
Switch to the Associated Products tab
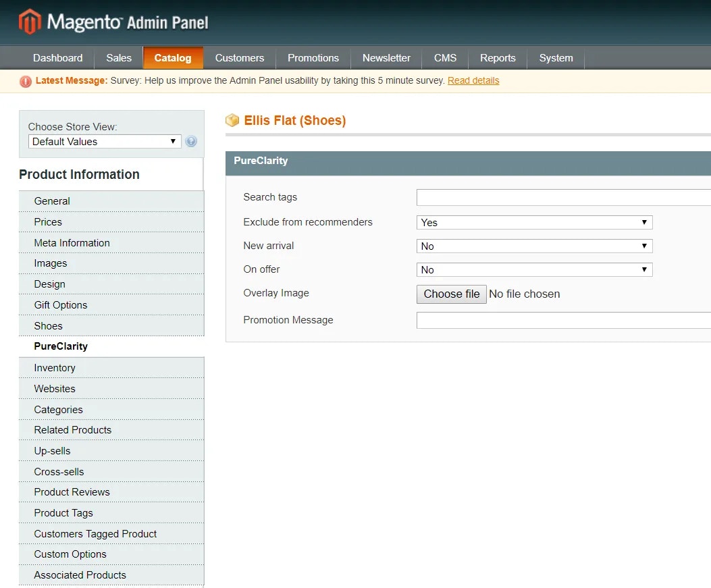pos(111,575)
